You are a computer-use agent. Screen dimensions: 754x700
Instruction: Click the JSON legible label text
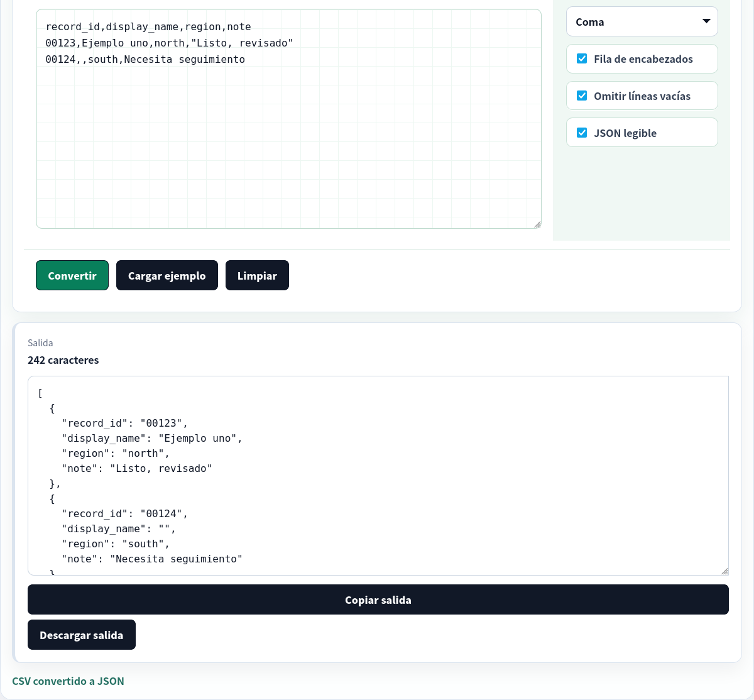[625, 133]
